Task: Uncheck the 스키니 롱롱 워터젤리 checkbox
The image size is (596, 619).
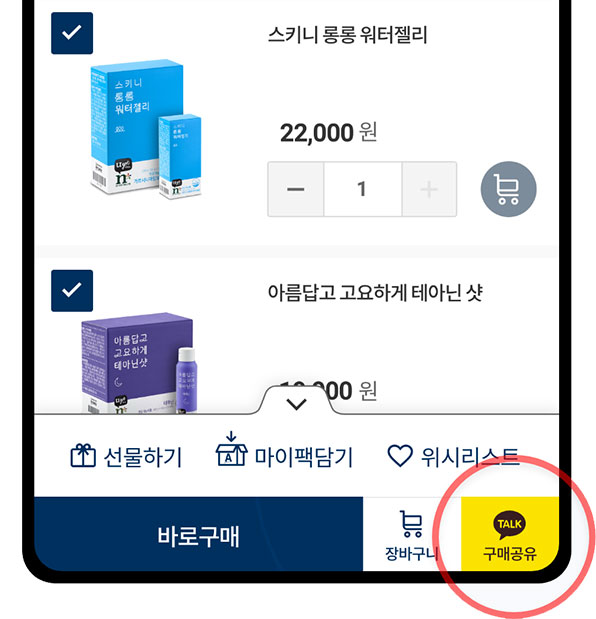Action: pyautogui.click(x=72, y=33)
